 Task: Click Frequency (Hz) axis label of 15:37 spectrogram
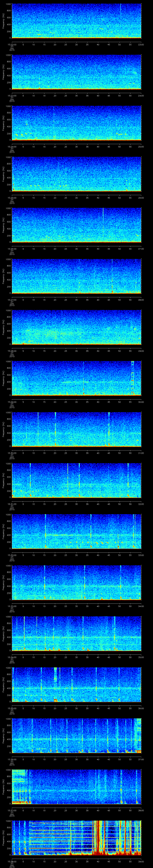(x=3, y=787)
